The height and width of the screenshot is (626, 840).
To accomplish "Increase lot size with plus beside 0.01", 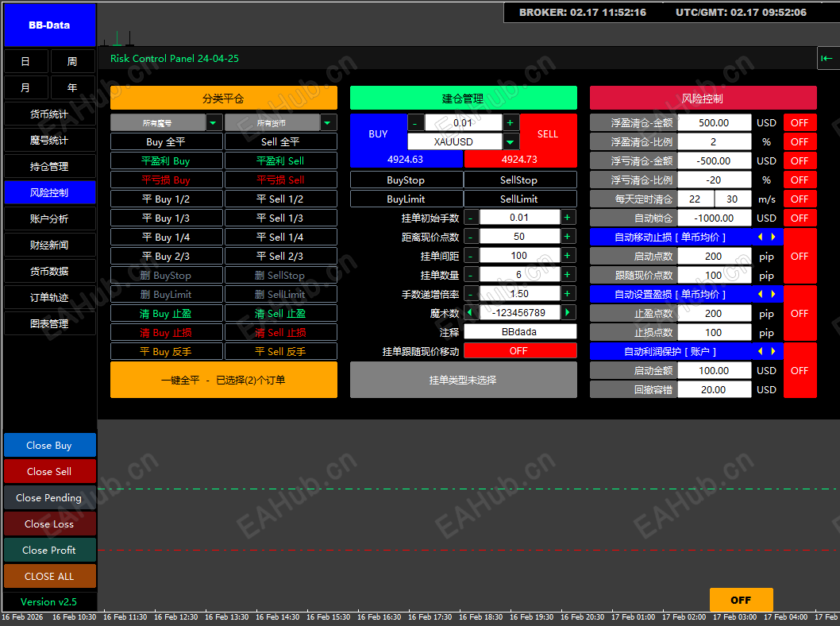I will [510, 122].
